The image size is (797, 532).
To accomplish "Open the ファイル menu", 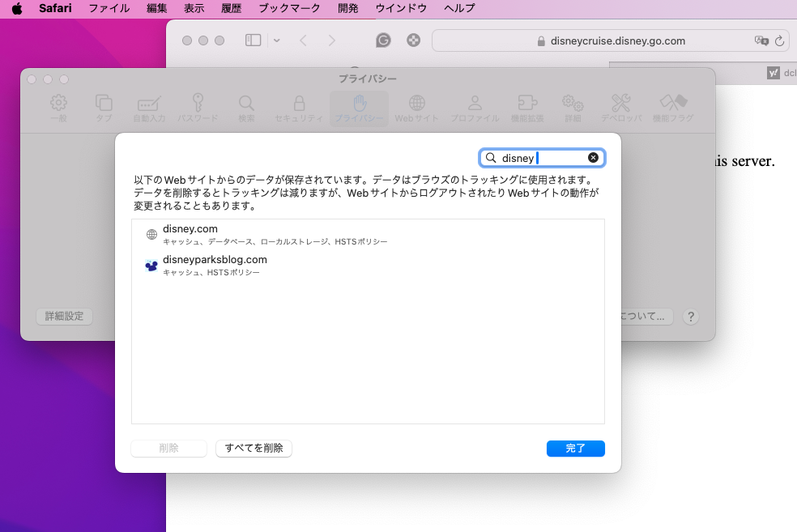I will [109, 8].
